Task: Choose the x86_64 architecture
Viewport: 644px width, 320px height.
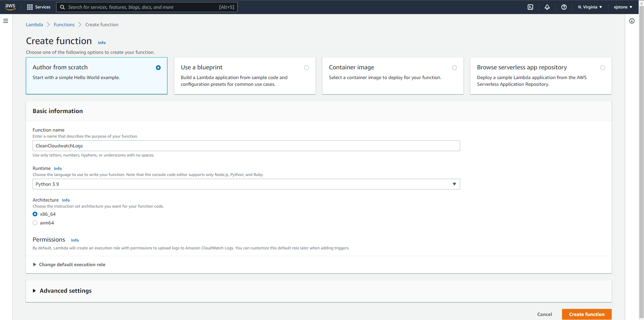Action: (x=35, y=214)
